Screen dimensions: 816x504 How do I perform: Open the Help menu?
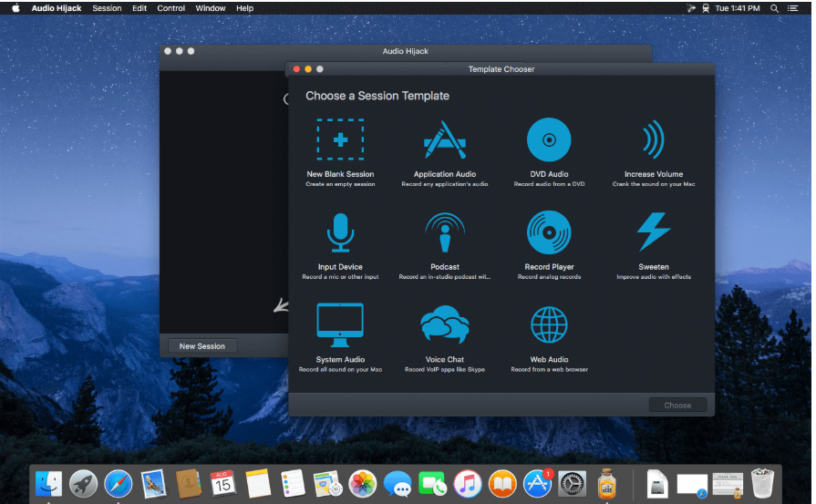244,8
